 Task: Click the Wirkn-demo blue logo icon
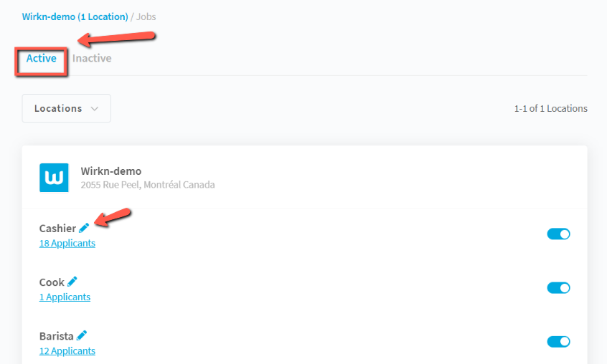55,178
